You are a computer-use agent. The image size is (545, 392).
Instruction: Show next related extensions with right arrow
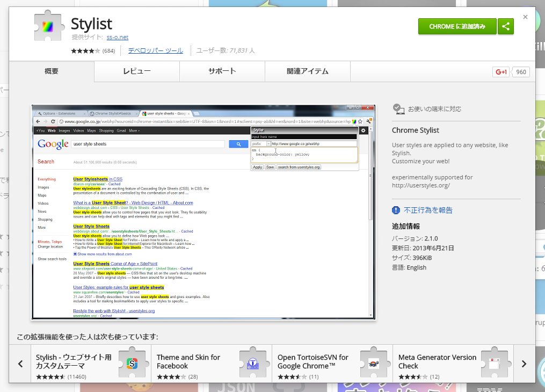pyautogui.click(x=524, y=364)
